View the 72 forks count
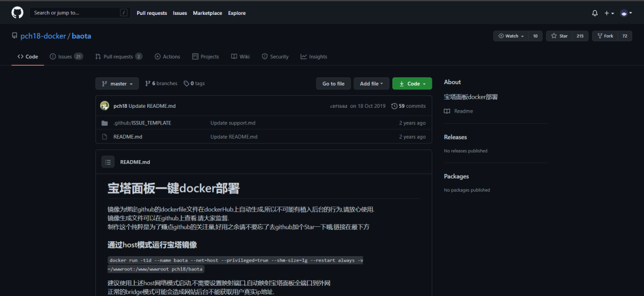Viewport: 644px width, 296px height. (625, 36)
